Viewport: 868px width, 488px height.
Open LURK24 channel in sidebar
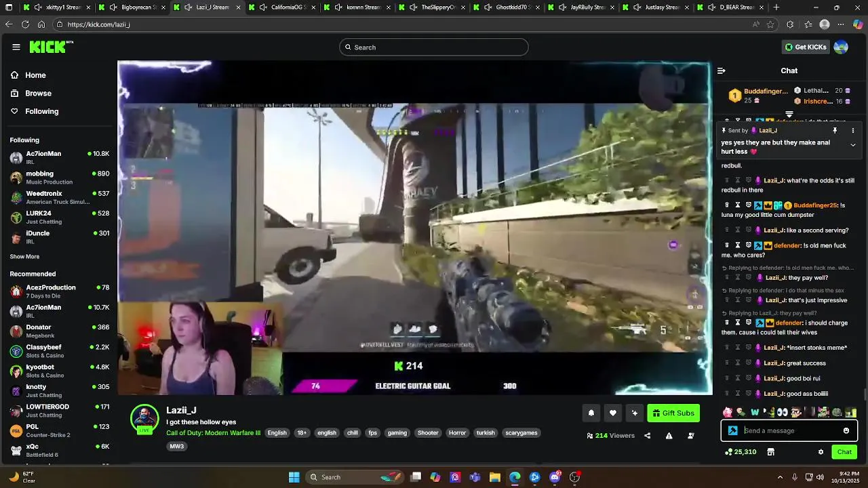click(x=60, y=218)
